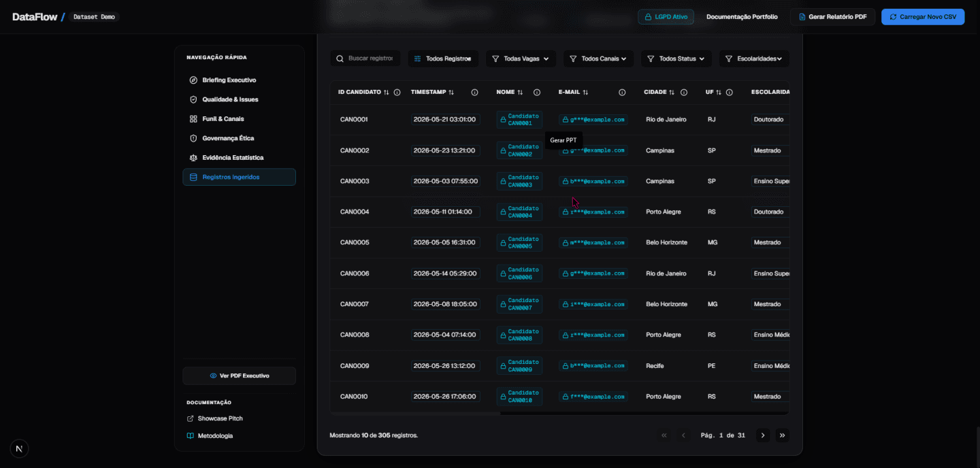Click the Pág. 1 de 31 indicator
The width and height of the screenshot is (980, 468).
pos(723,435)
